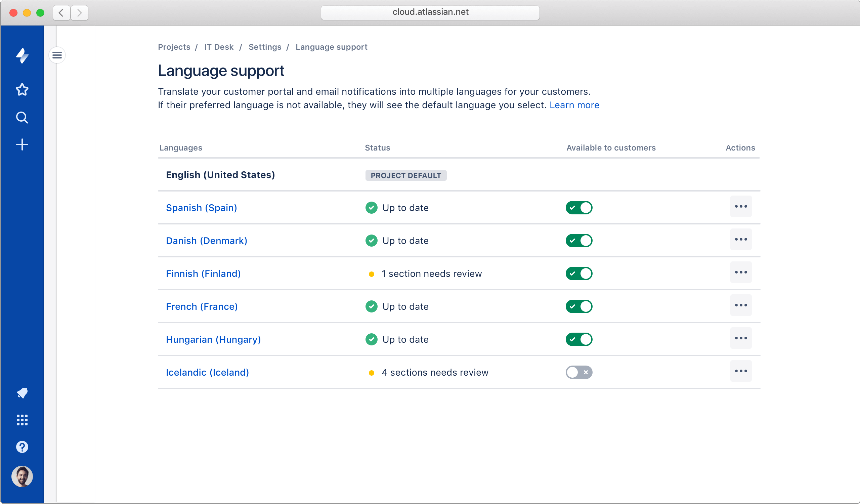Click the browser address bar showing cloud.atlassian.net
Viewport: 860px width, 504px height.
tap(430, 12)
